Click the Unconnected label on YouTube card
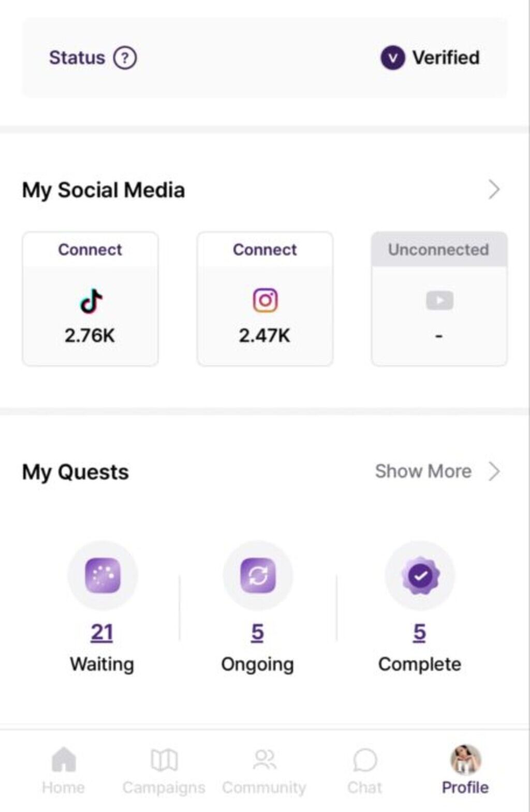The image size is (530, 812). click(x=439, y=249)
